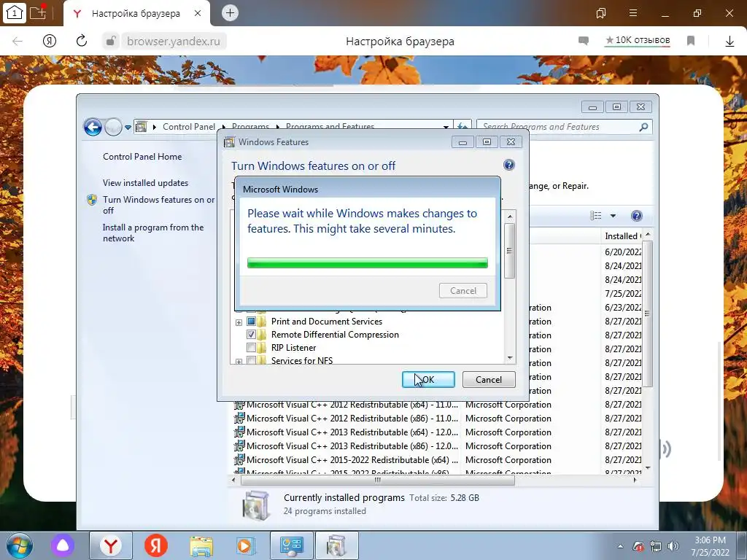Open Programs and Features taskbar icon
747x560 pixels.
click(x=337, y=545)
